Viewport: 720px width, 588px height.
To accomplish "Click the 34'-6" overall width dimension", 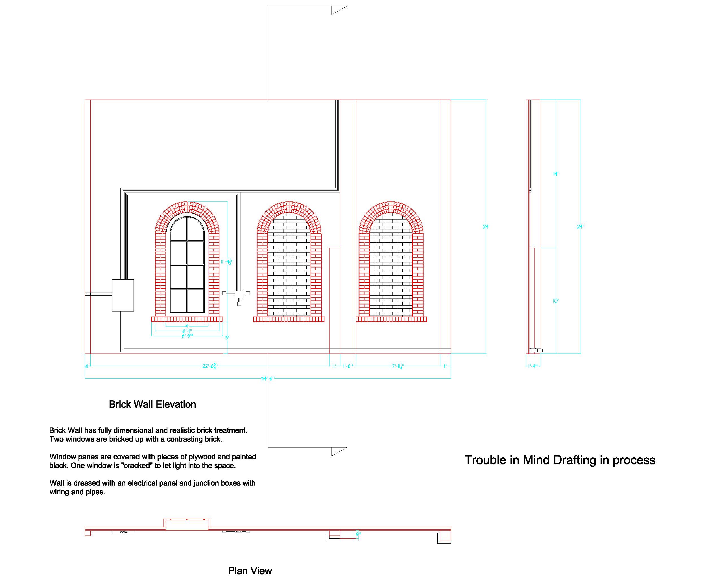I will point(267,378).
